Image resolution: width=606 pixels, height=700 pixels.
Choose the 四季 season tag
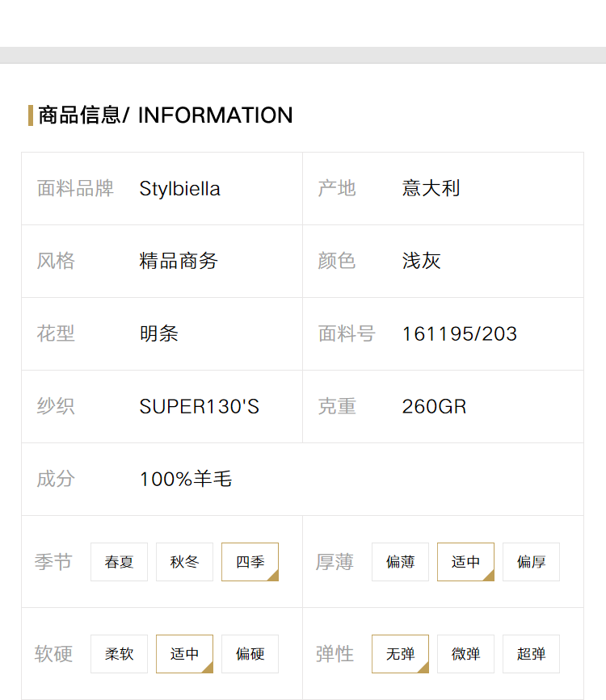click(250, 562)
